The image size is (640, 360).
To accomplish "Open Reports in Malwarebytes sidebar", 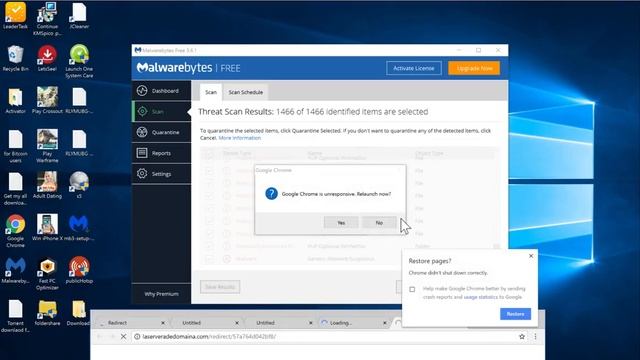I will click(162, 153).
